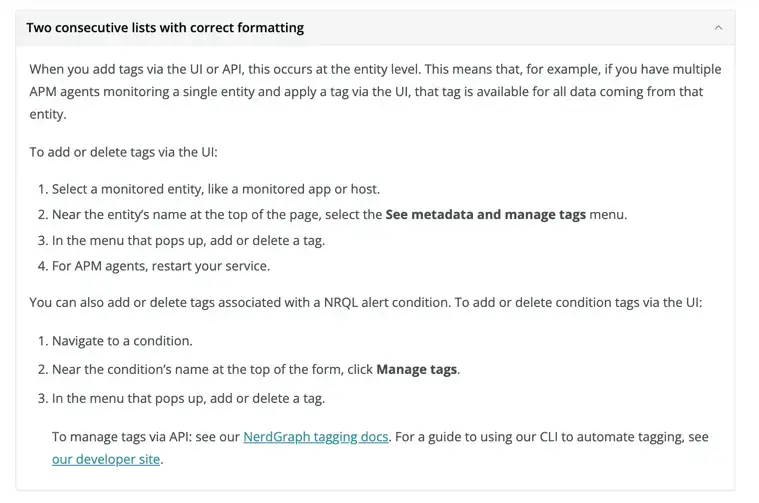The image size is (759, 503).
Task: Click the "Two consecutive lists with correct formatting" header
Action: (165, 28)
